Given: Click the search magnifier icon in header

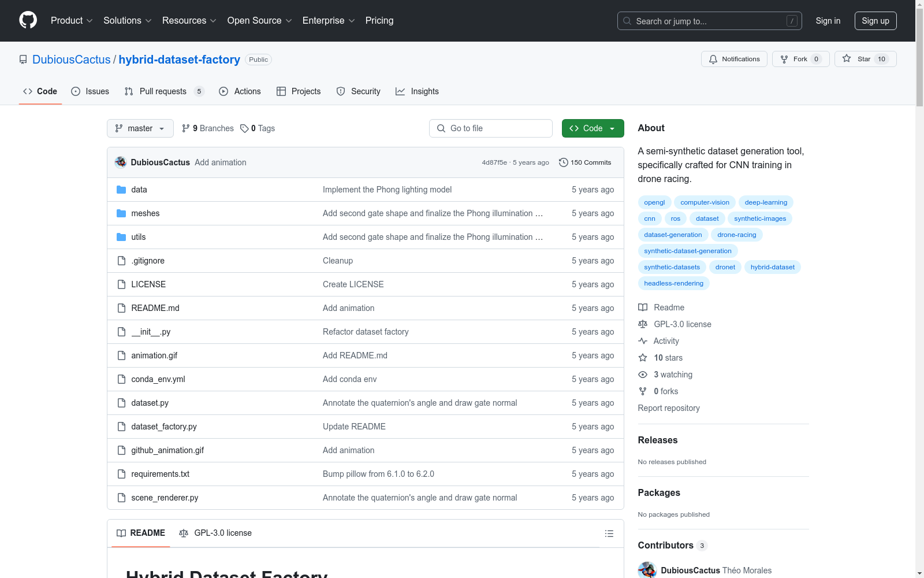Looking at the screenshot, I should [627, 21].
